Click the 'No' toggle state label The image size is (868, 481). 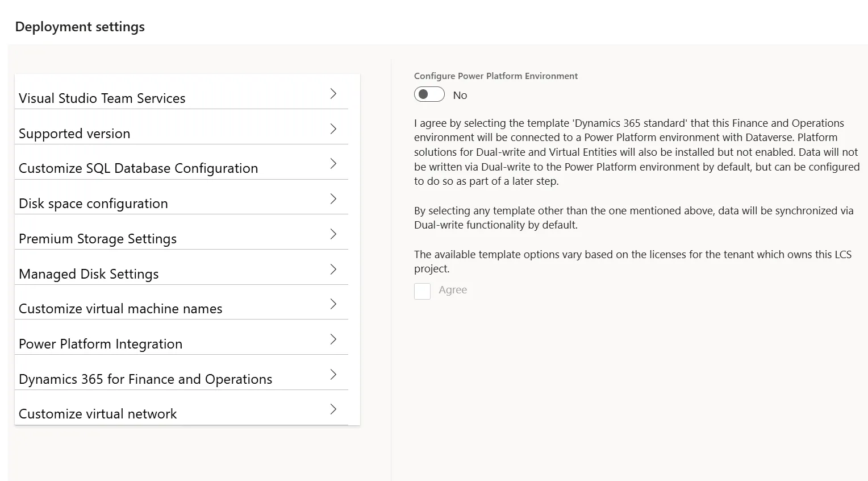(460, 96)
